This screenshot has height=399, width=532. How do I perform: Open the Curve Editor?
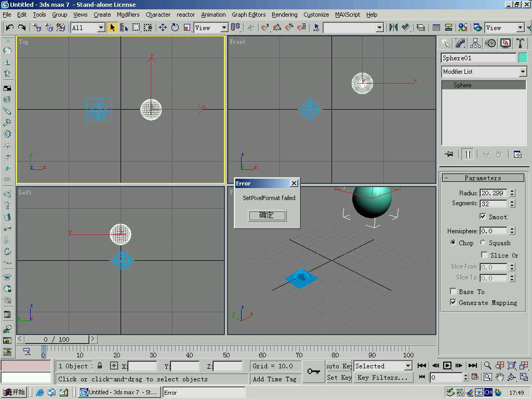pos(436,28)
